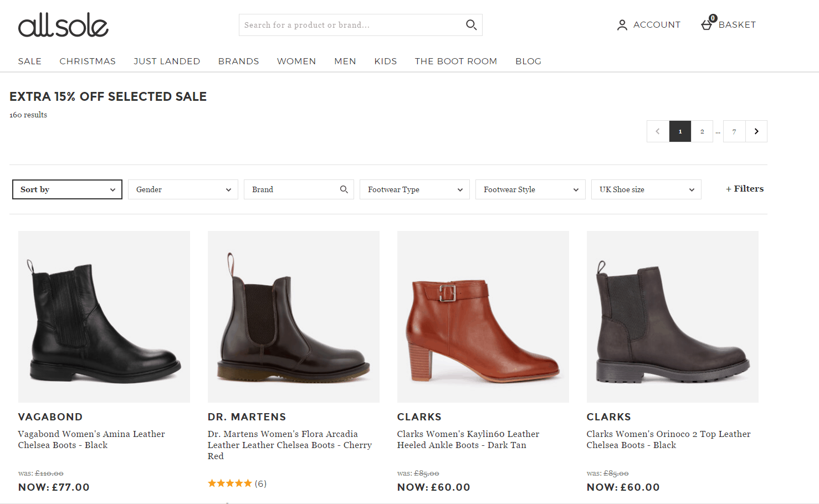
Task: Open the Vagabond Amina black boot image
Action: click(104, 317)
